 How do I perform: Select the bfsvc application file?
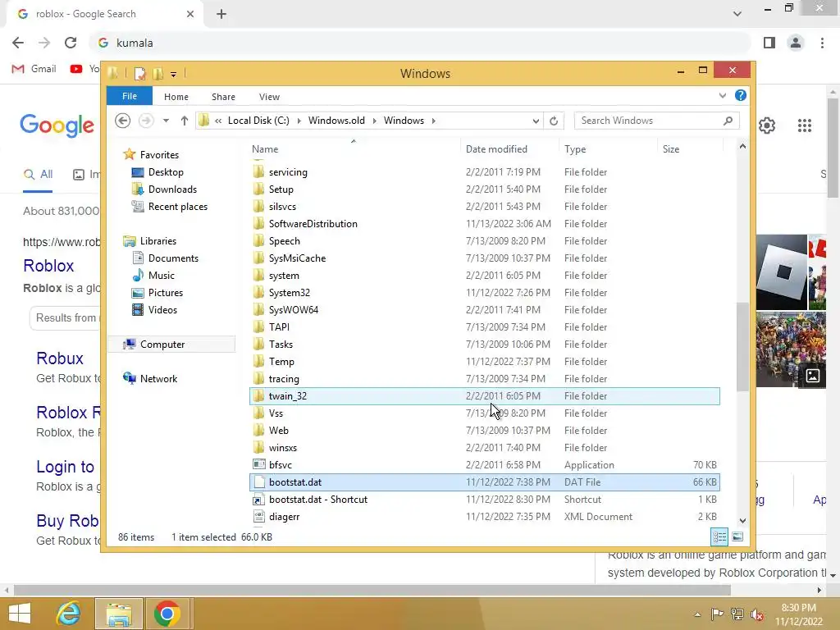pos(484,465)
